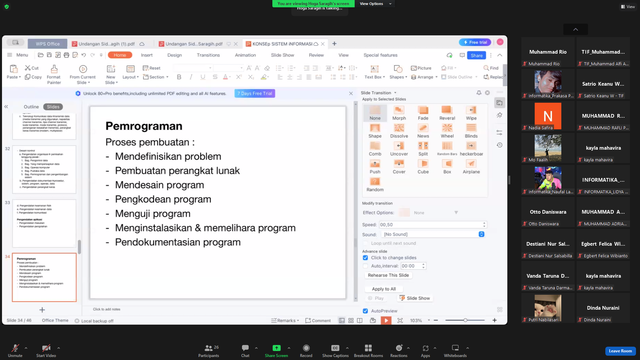Screen dimensions: 640x360
Task: Select the Random transition
Action: [375, 184]
